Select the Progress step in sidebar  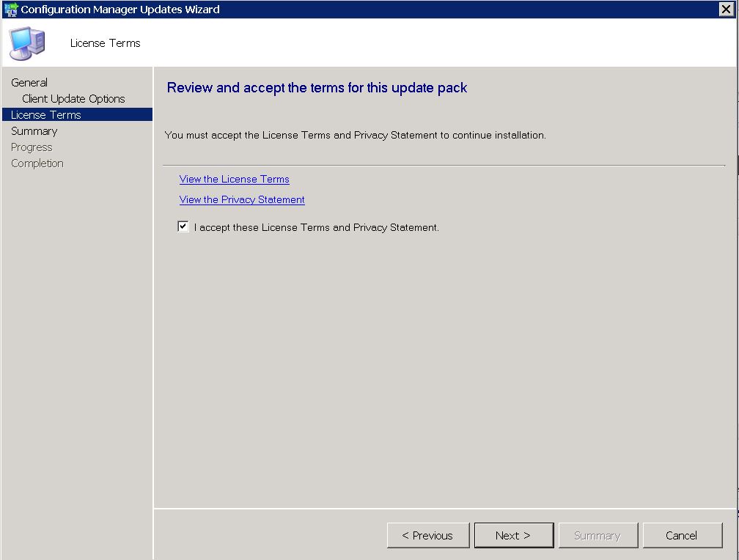point(32,147)
